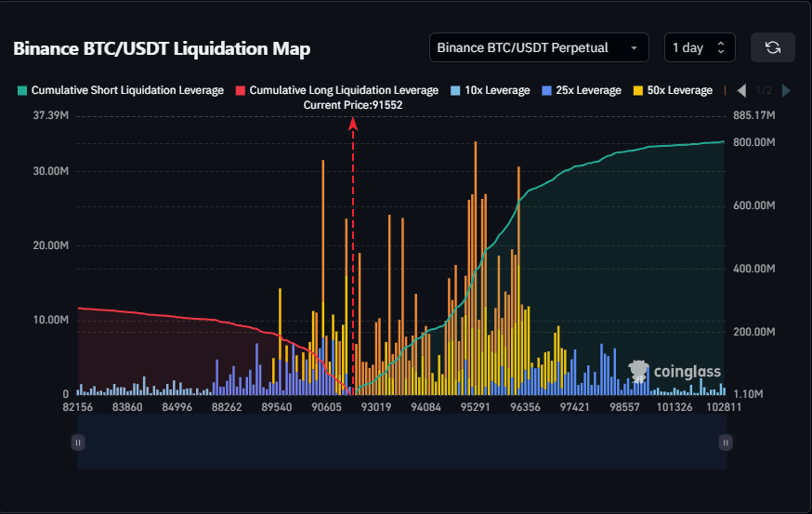Click the green Cumulative Short legend swatch
Screen dimensions: 812x514
tap(22, 91)
